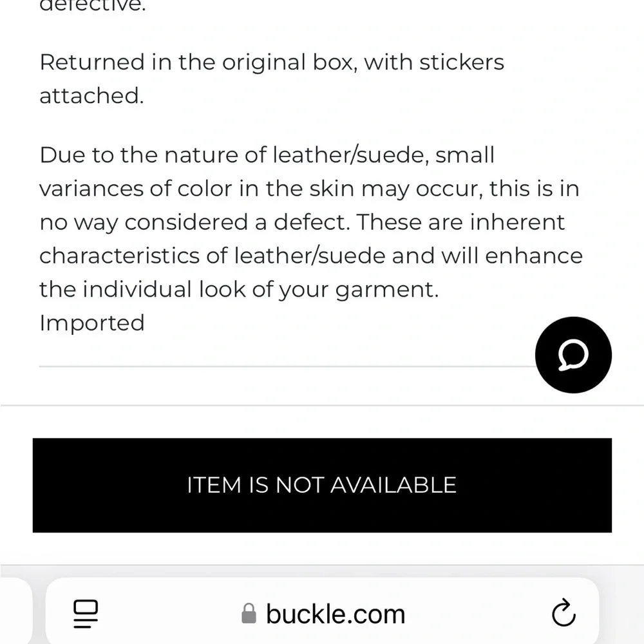Click "no way considered a defect" phrase

[x=195, y=222]
